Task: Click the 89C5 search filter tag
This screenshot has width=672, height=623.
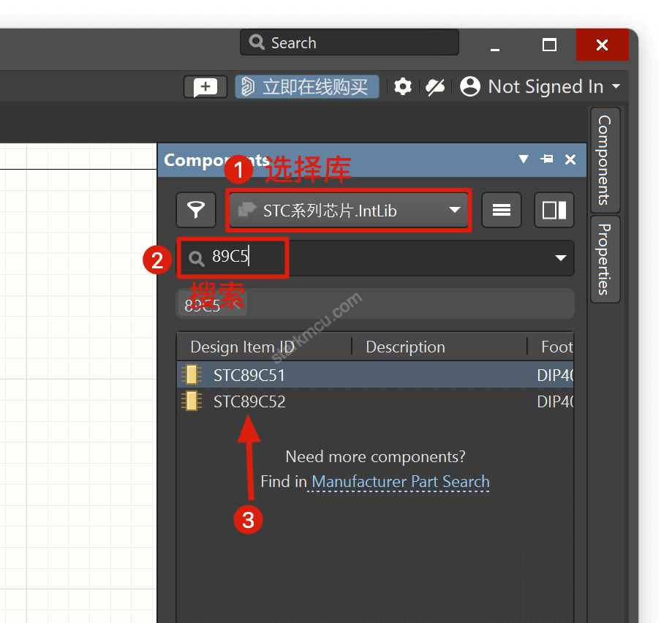Action: (x=212, y=304)
